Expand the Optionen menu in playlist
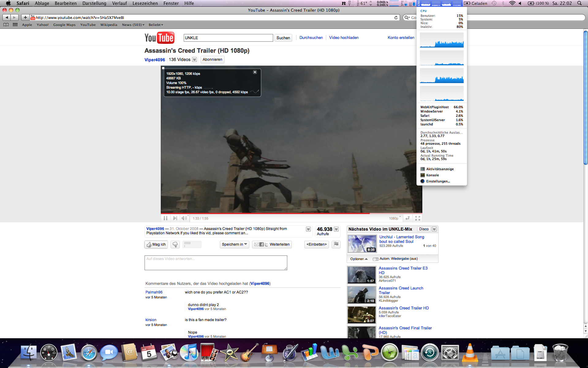Viewport: 588px width, 368px height. (359, 259)
